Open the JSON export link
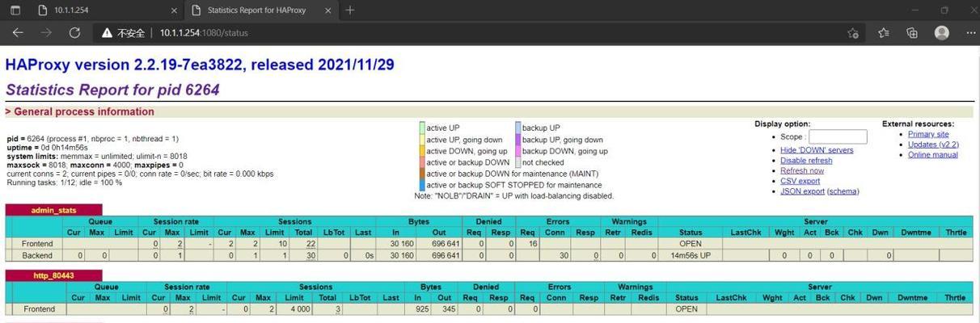The width and height of the screenshot is (980, 323). pos(802,192)
